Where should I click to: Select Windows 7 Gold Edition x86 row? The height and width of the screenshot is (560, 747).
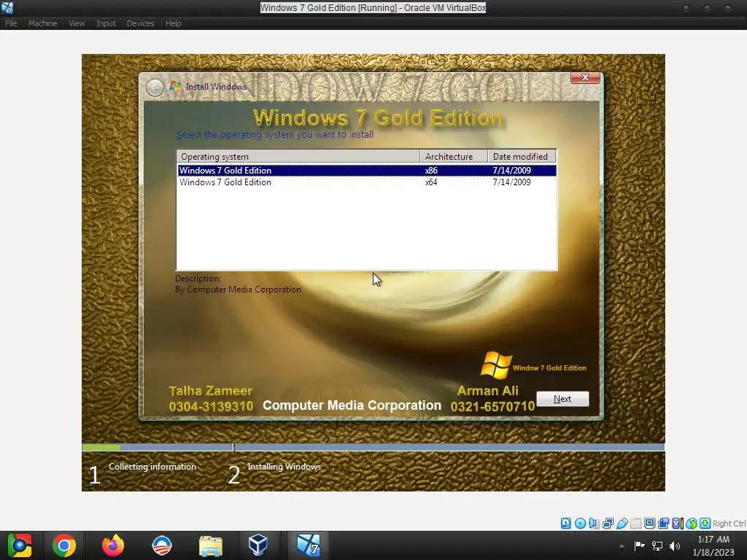pos(367,171)
